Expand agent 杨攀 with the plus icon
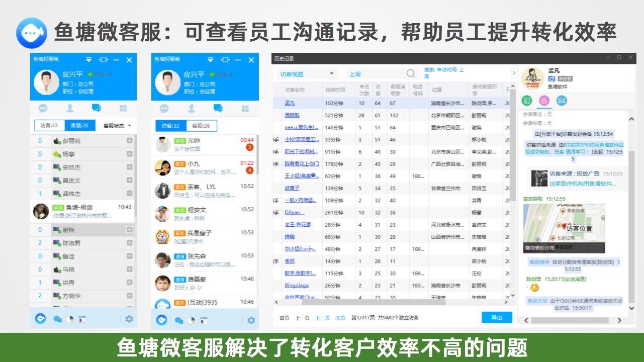The height and width of the screenshot is (362, 644). [x=130, y=154]
